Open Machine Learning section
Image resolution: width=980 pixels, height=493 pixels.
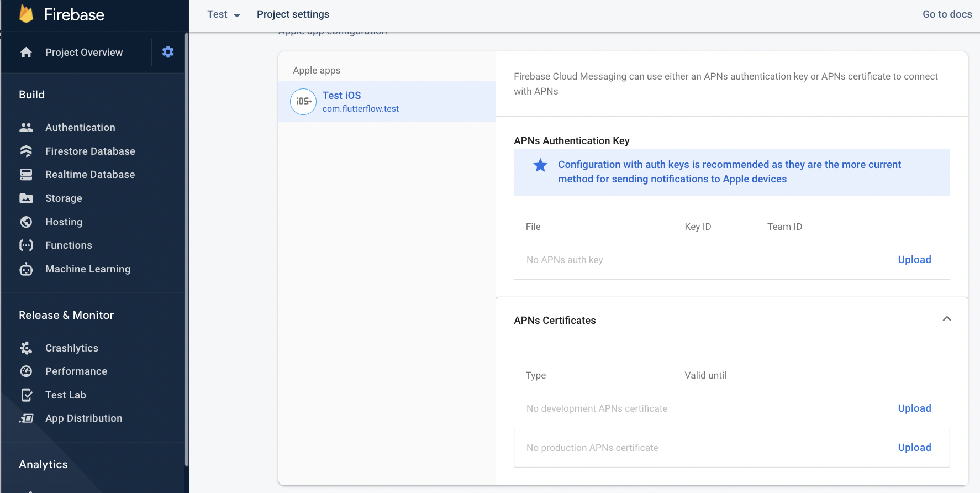tap(88, 269)
